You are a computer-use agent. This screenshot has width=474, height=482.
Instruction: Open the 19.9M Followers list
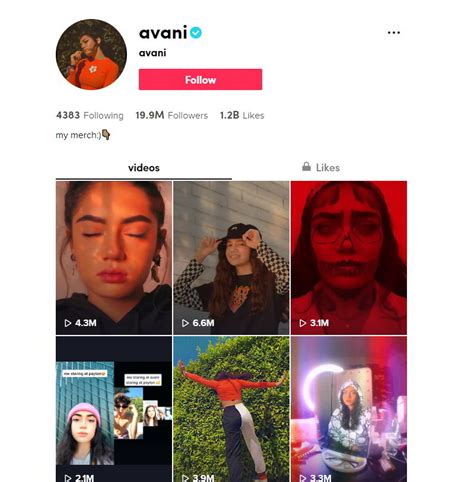point(172,115)
